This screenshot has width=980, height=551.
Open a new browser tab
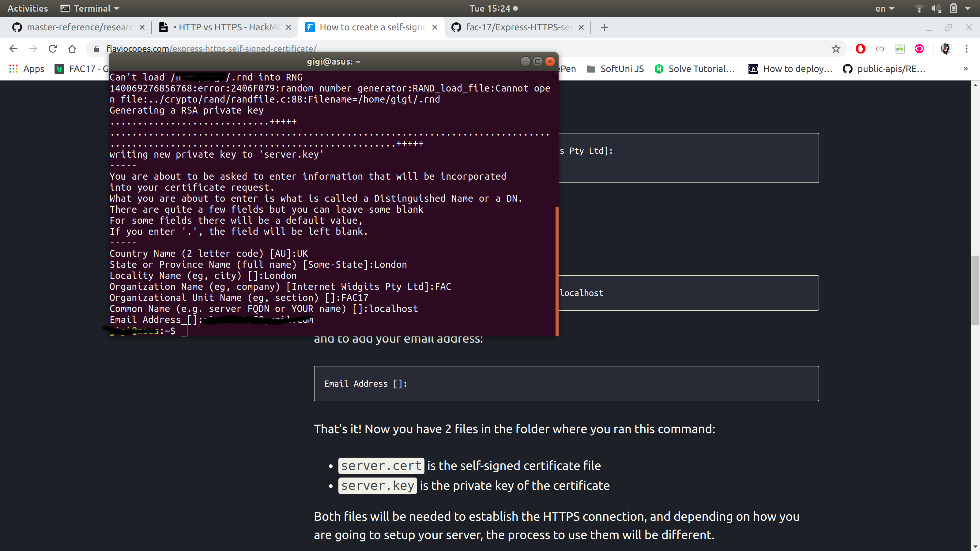click(605, 27)
